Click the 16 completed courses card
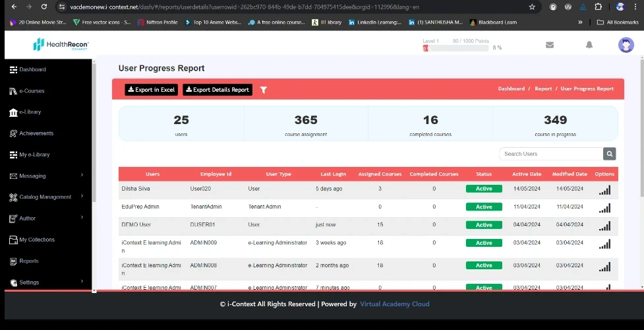 point(430,124)
